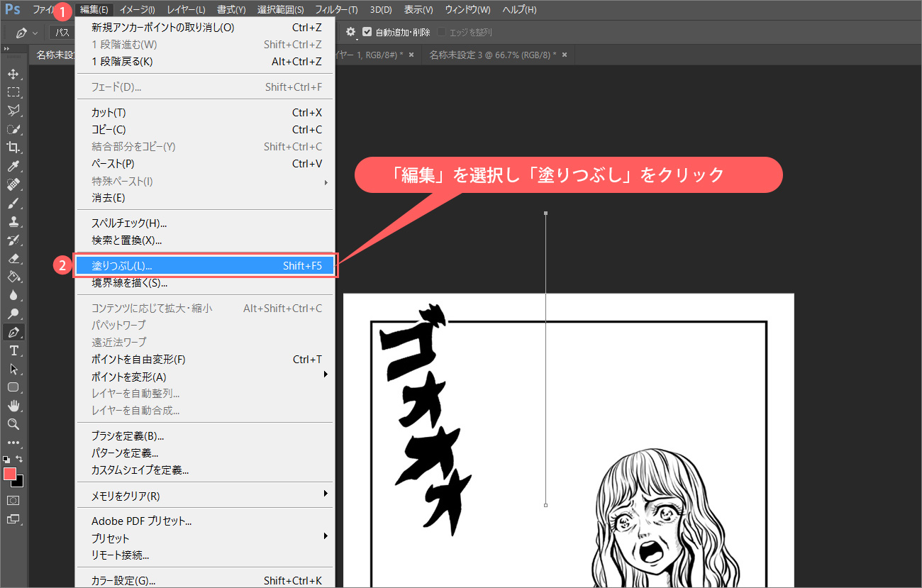Choose 新規アンカーポイントの取り消し menu entry
Viewport: 922px width, 588px height.
[x=204, y=28]
